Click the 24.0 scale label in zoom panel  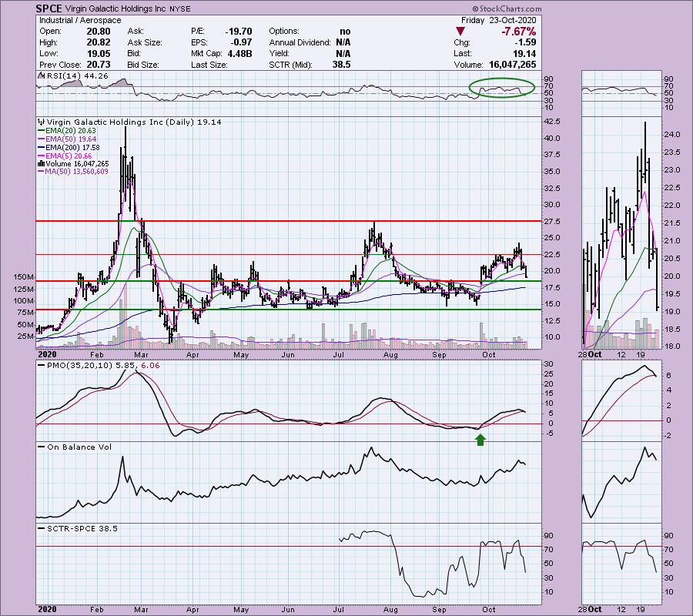click(671, 134)
